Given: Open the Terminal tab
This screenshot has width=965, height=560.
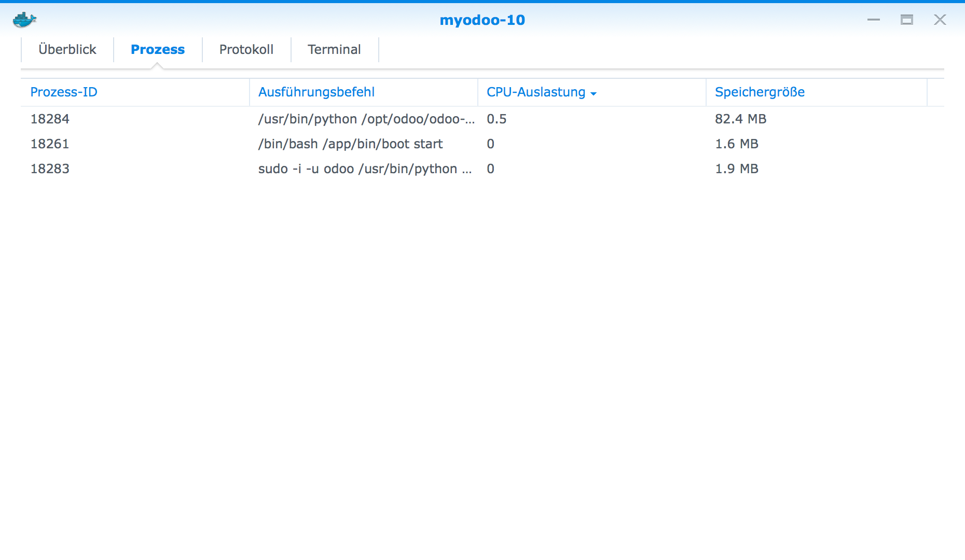Looking at the screenshot, I should point(334,49).
